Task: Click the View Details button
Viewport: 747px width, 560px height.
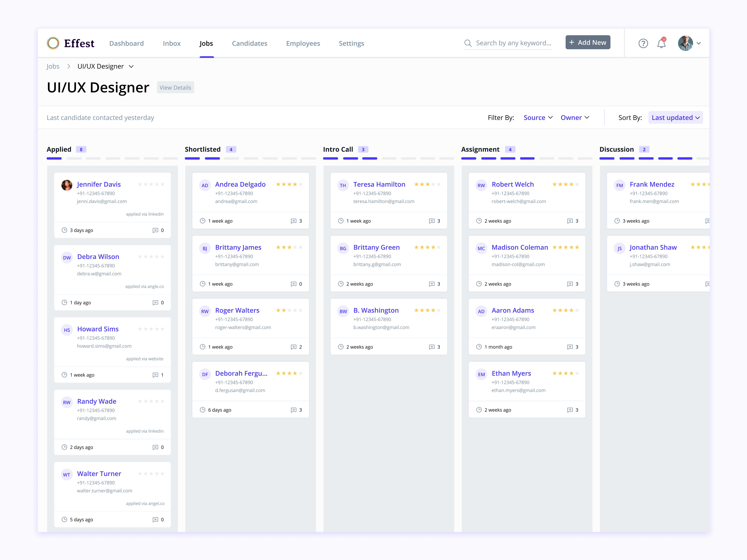Action: 175,87
